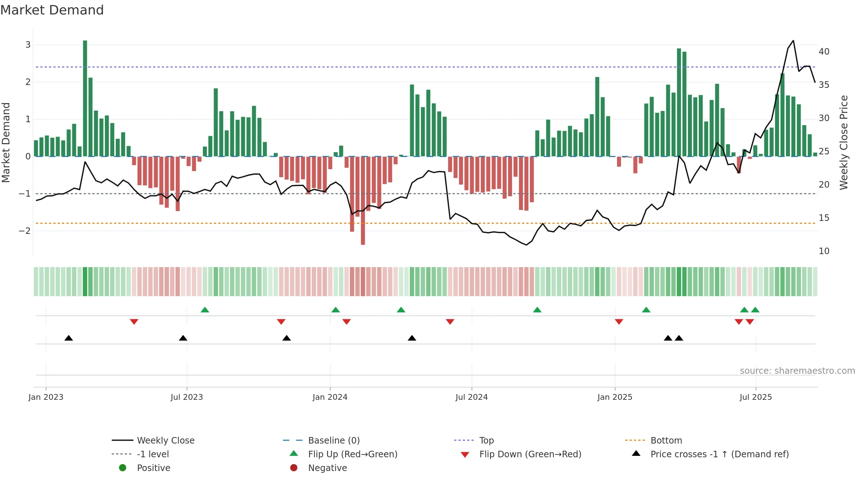Click the Flip Down marker right after Jan 2025
Viewport: 868px width, 488px height.
click(619, 322)
